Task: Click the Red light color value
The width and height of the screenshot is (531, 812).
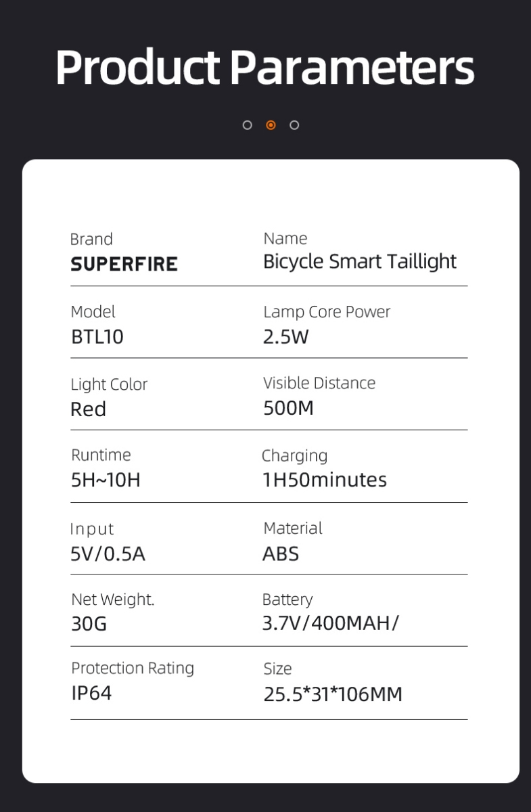Action: point(88,409)
